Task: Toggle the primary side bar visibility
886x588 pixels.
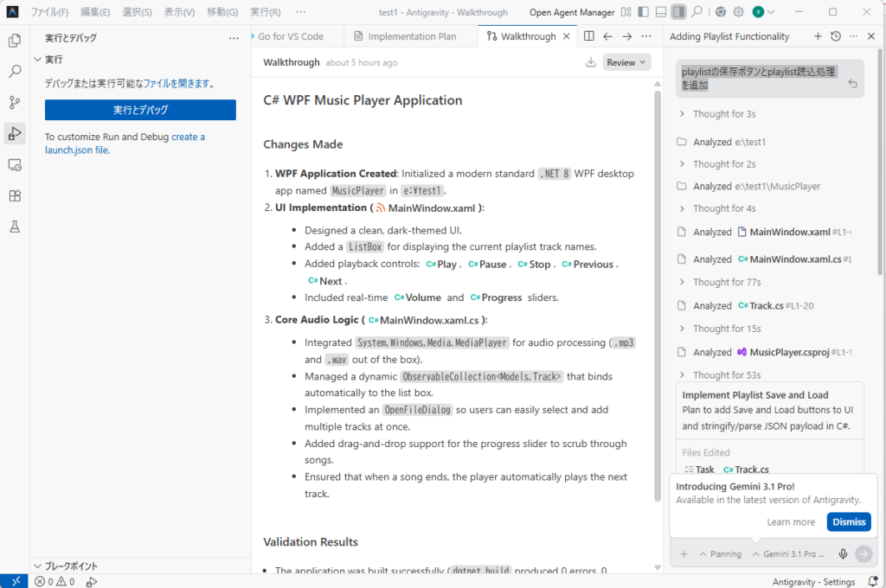Action: (641, 12)
